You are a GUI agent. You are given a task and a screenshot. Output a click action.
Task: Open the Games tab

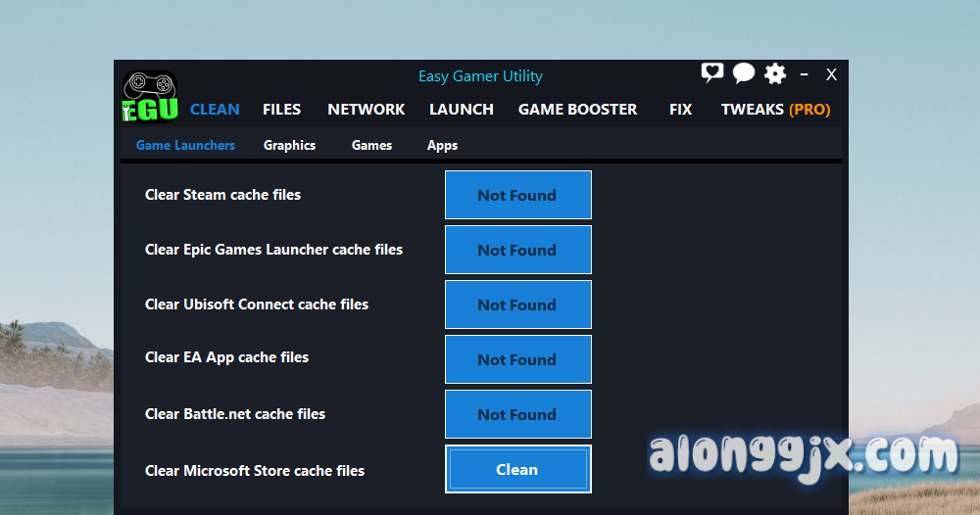click(x=371, y=145)
